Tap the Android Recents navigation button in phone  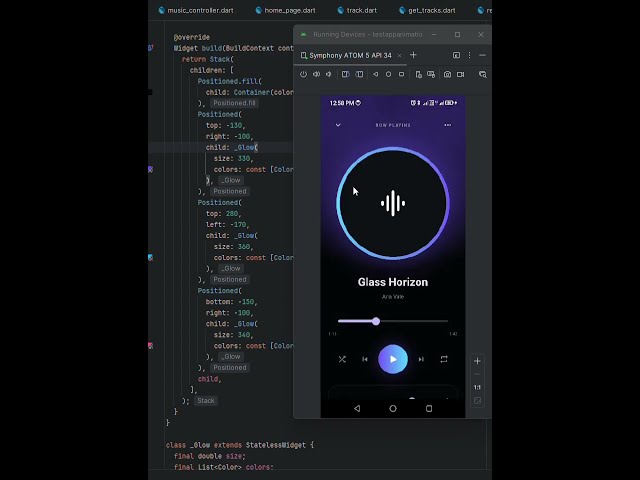click(429, 408)
